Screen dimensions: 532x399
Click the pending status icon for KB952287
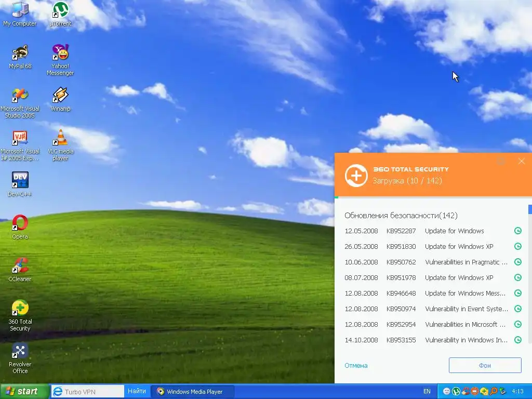pos(518,231)
